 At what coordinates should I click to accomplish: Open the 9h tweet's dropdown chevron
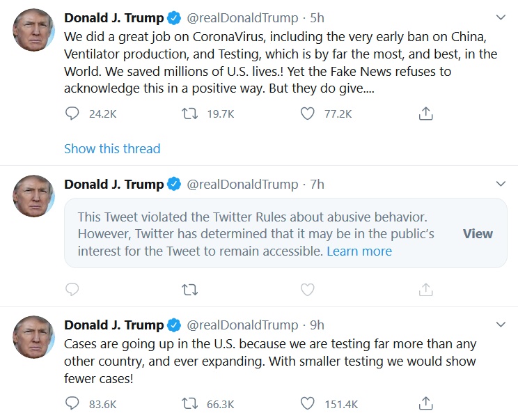[x=500, y=325]
